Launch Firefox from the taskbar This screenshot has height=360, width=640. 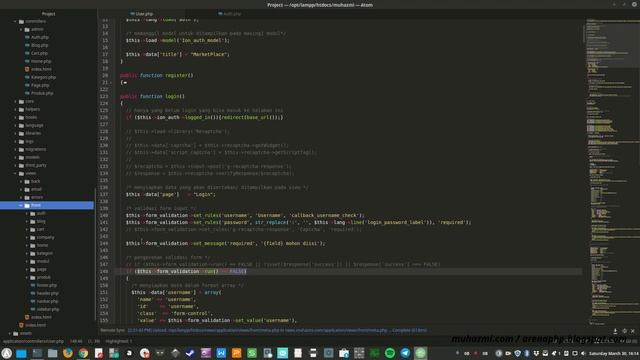coord(68,353)
